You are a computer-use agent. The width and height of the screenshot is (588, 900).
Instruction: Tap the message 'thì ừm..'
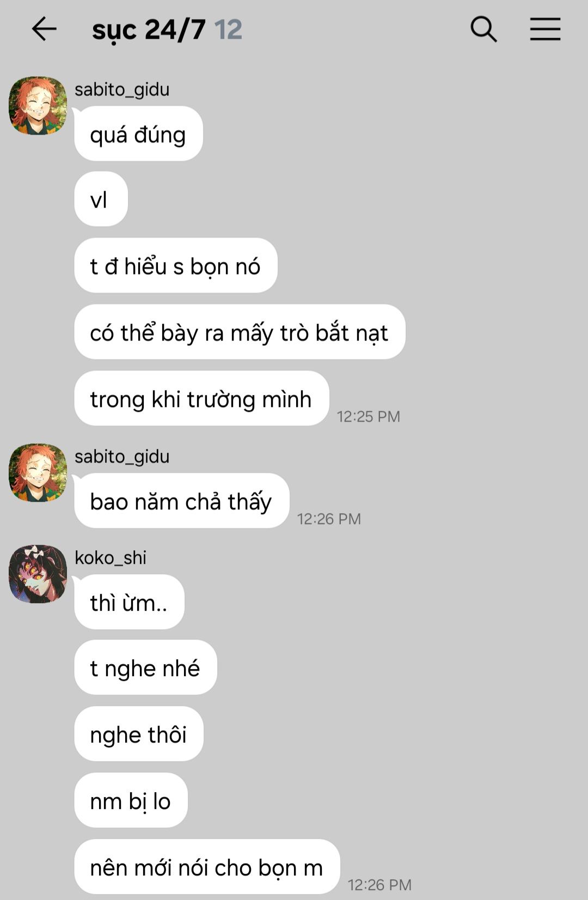pos(129,602)
